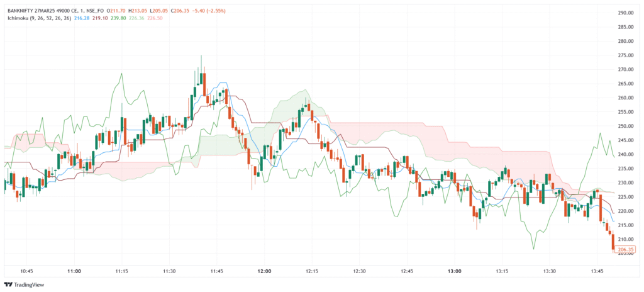Click the TradingView logo icon

[x=8, y=284]
